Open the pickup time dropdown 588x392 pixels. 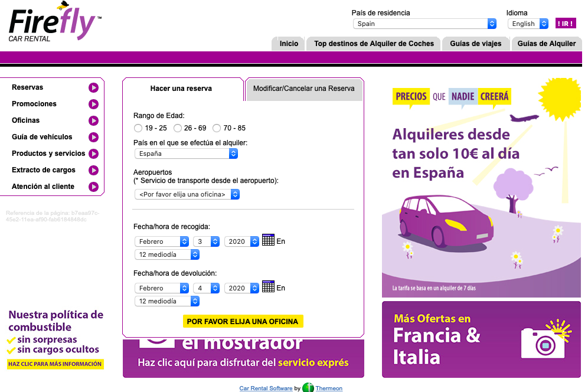(167, 254)
